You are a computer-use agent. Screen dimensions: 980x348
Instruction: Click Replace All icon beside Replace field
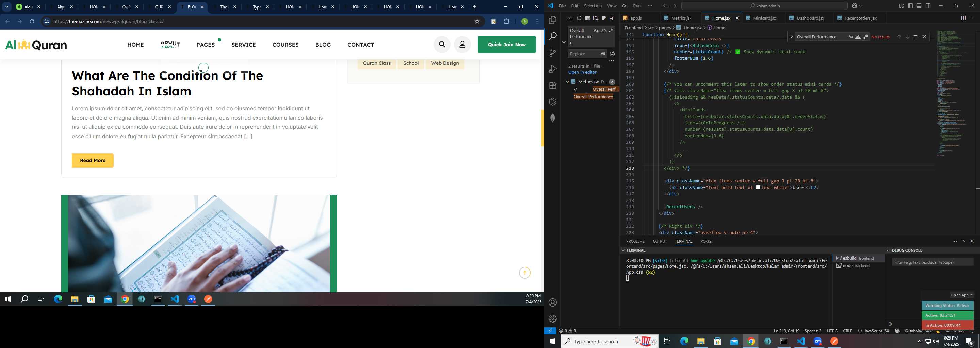click(x=612, y=54)
